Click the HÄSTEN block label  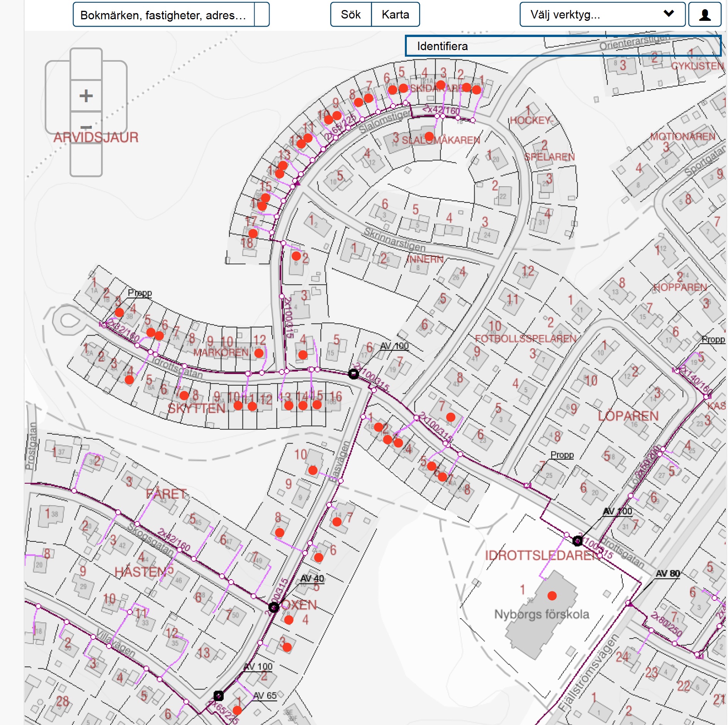tap(141, 572)
